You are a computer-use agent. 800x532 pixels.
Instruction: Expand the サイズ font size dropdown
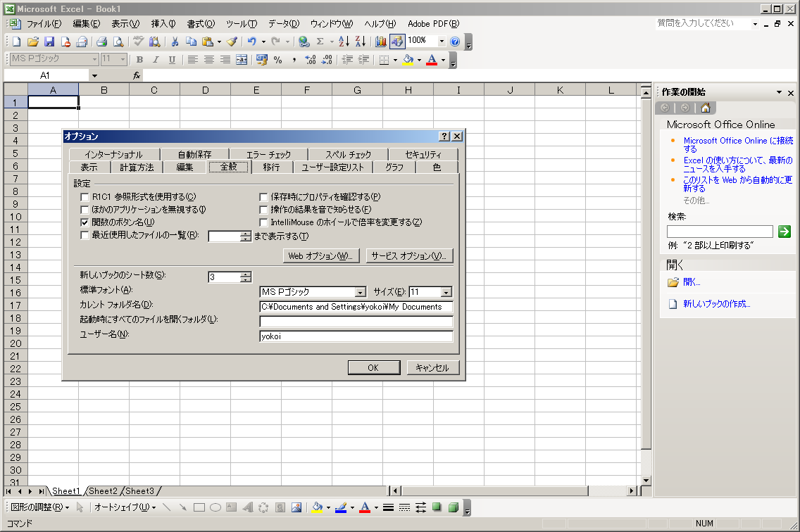[x=446, y=292]
